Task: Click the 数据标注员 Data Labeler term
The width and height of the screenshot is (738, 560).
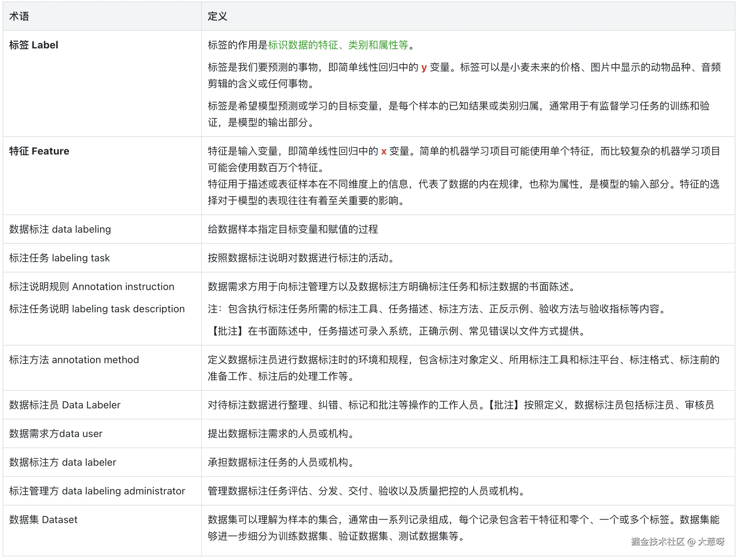Action: tap(65, 405)
